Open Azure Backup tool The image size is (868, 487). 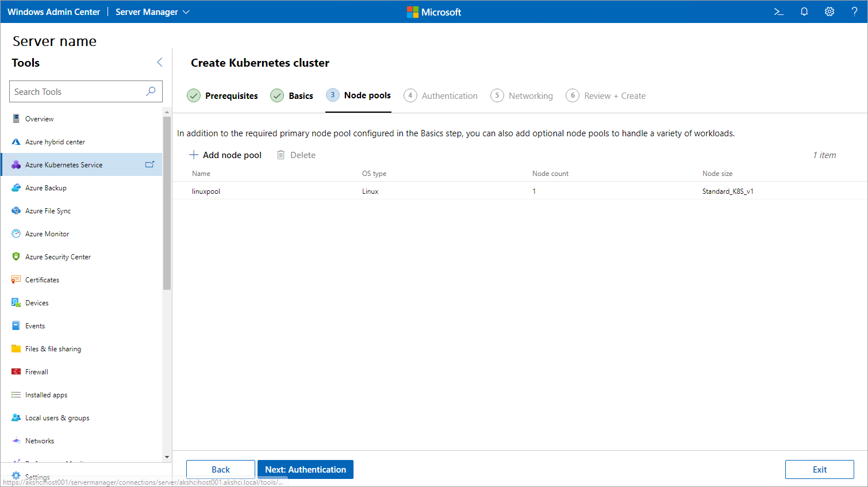[x=46, y=188]
